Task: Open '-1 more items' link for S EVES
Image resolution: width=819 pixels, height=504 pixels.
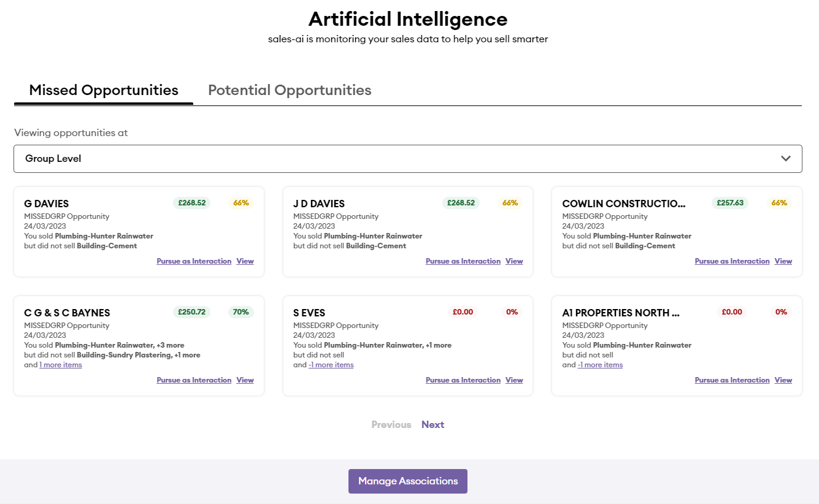Action: tap(331, 365)
